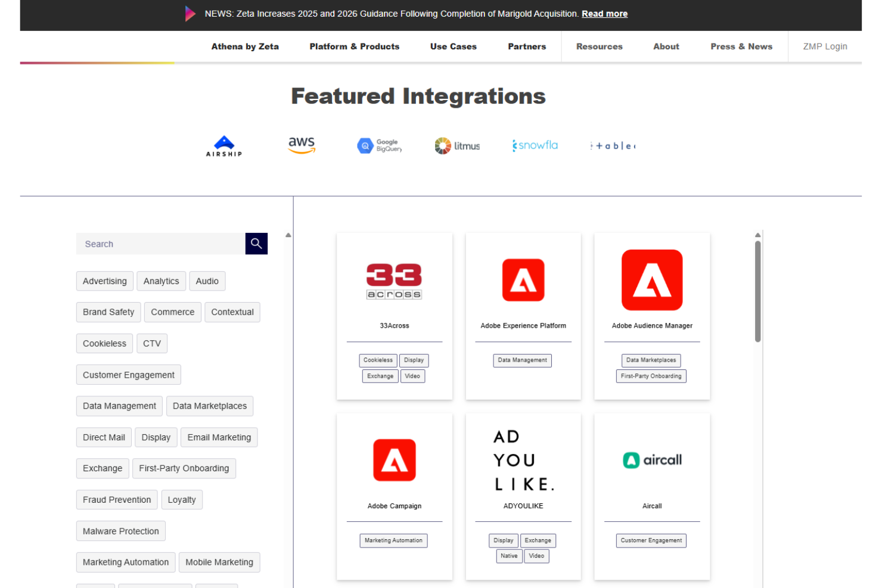Click the filter panel scroll-up arrow
Screen dimensions: 882x588
click(288, 235)
